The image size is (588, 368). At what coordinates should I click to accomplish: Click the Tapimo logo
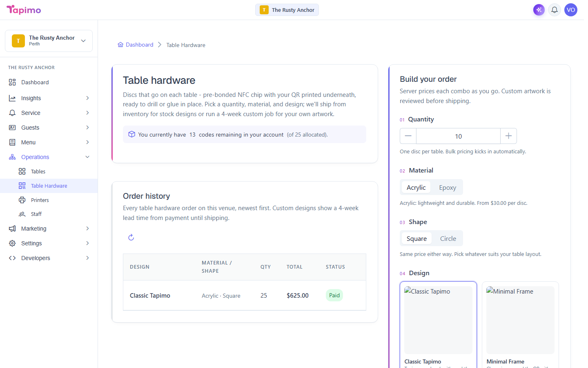tap(24, 10)
